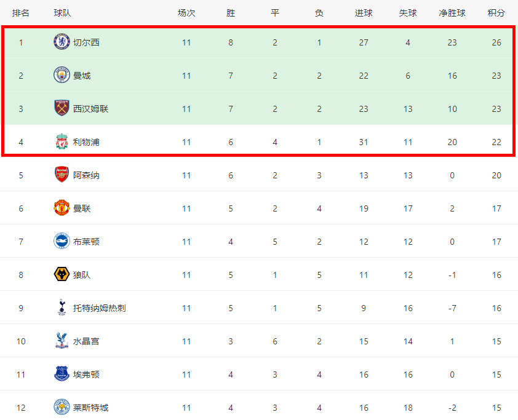The height and width of the screenshot is (420, 518).
Task: Sort by the 净胜球 column header
Action: point(452,13)
